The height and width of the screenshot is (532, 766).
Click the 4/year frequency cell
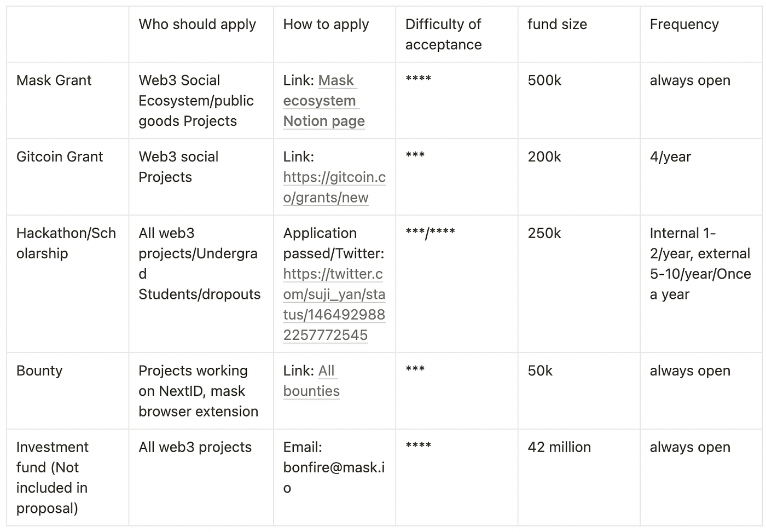click(x=670, y=157)
